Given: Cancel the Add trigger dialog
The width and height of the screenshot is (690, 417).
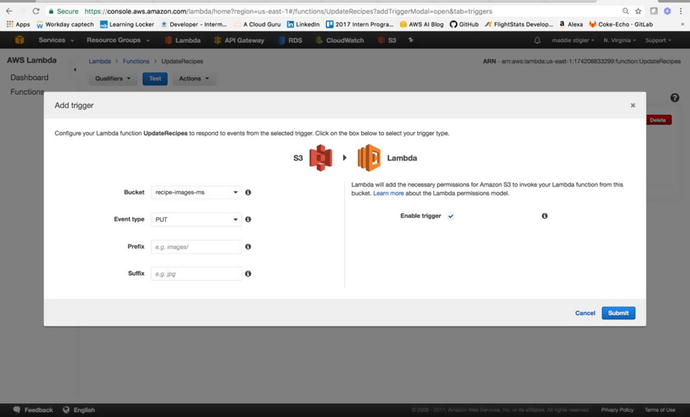Looking at the screenshot, I should click(x=585, y=313).
